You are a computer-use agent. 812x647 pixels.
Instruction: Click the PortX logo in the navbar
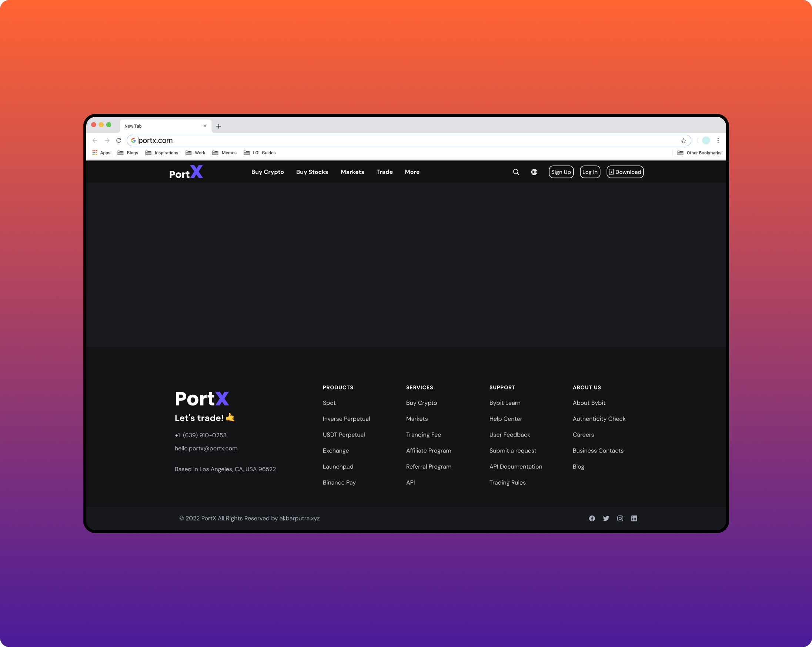pyautogui.click(x=186, y=172)
